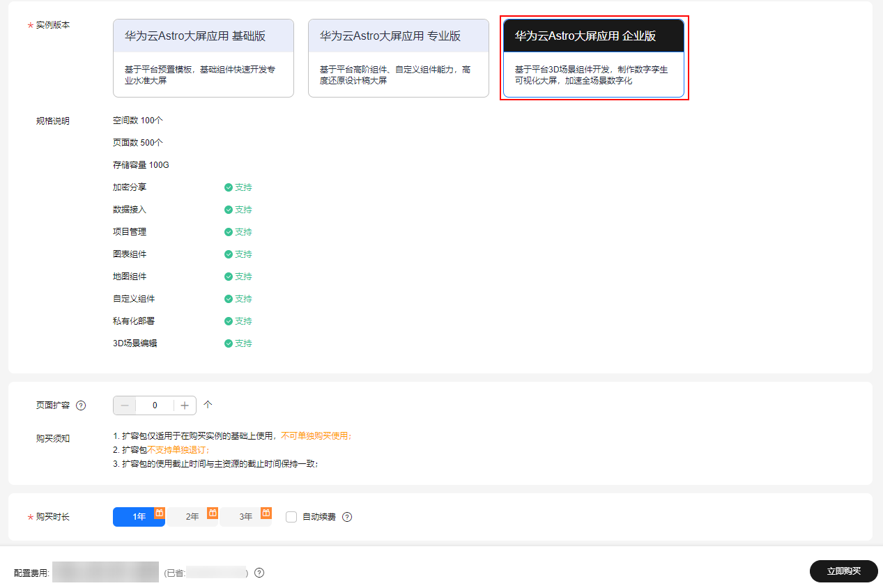
Task: Click the green check icon for 3D场景编辑
Action: (x=229, y=343)
